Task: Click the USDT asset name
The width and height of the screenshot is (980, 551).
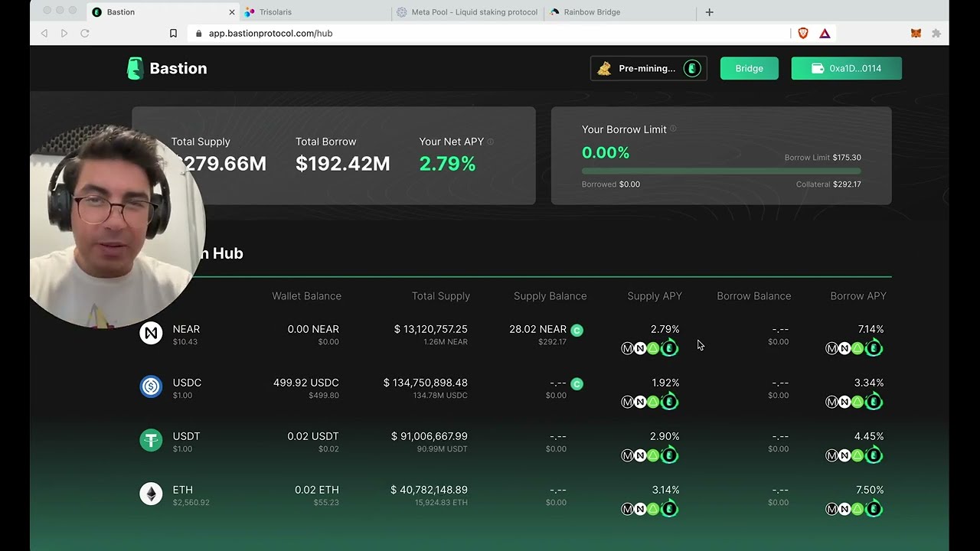Action: (x=186, y=436)
